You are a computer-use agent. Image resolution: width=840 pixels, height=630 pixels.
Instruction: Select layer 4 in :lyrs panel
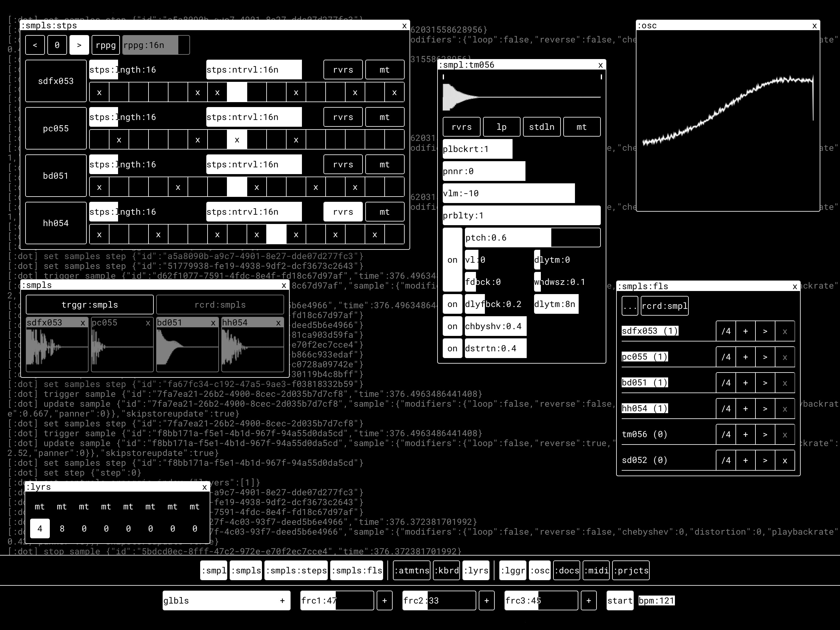click(40, 528)
